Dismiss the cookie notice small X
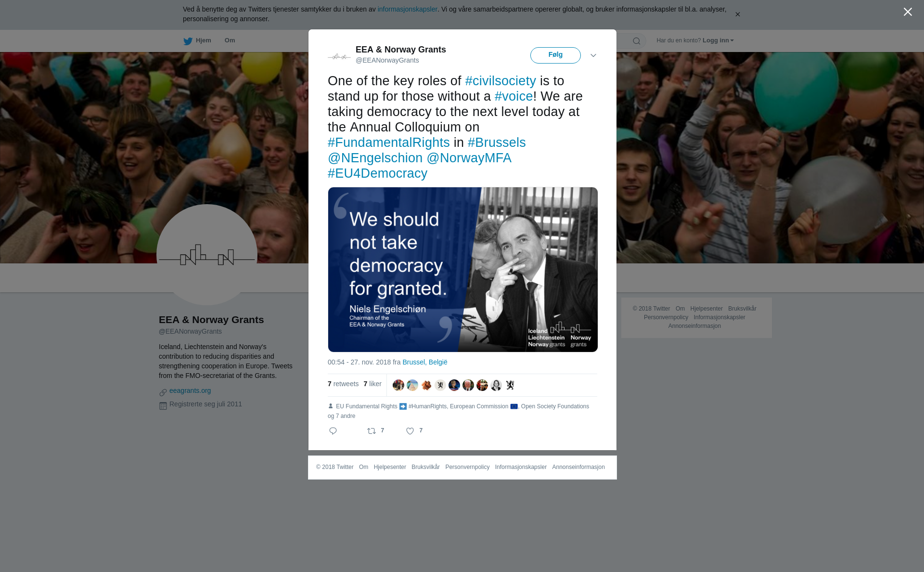The height and width of the screenshot is (572, 924). pos(737,14)
